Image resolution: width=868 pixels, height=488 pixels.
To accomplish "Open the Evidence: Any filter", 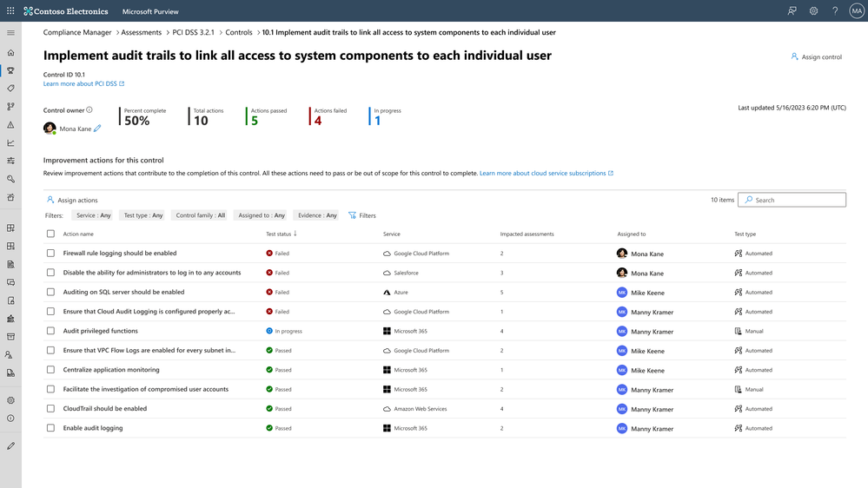I will click(x=317, y=215).
